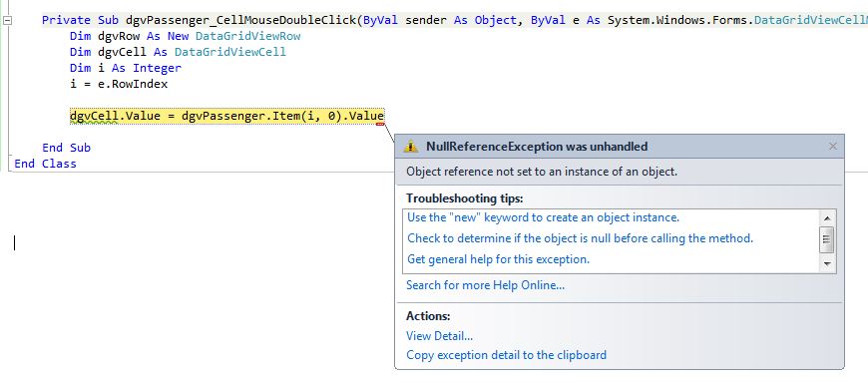Click 'Copy exception detail to the clipboard'
This screenshot has width=868, height=386.
tap(506, 354)
